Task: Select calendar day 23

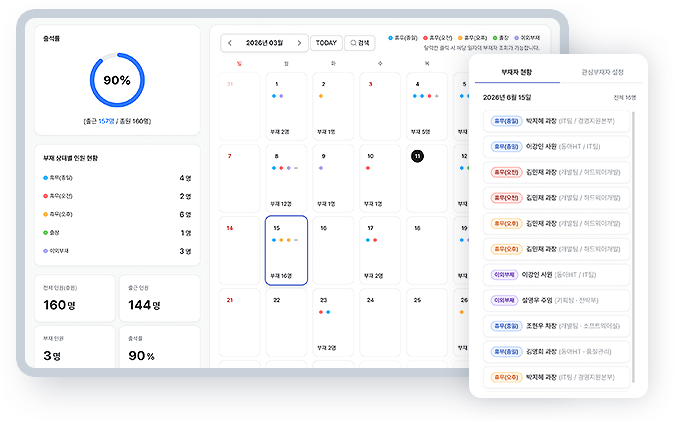Action: click(x=333, y=322)
